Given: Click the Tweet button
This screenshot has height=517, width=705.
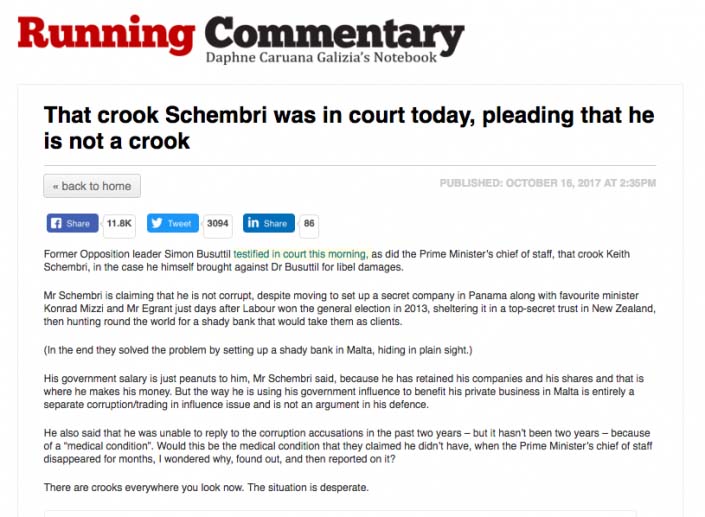Looking at the screenshot, I should coord(173,223).
